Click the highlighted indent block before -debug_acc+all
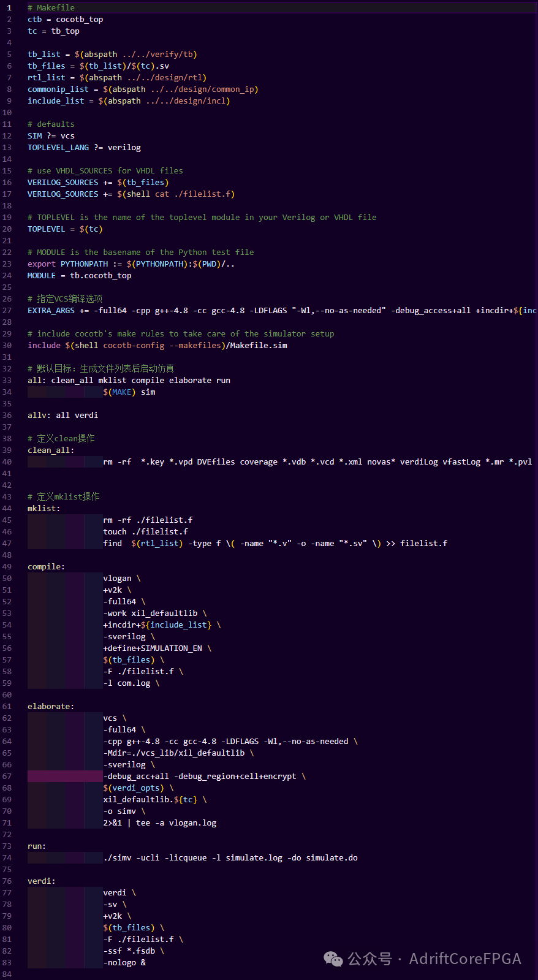Viewport: 538px width, 980px height. click(x=64, y=777)
